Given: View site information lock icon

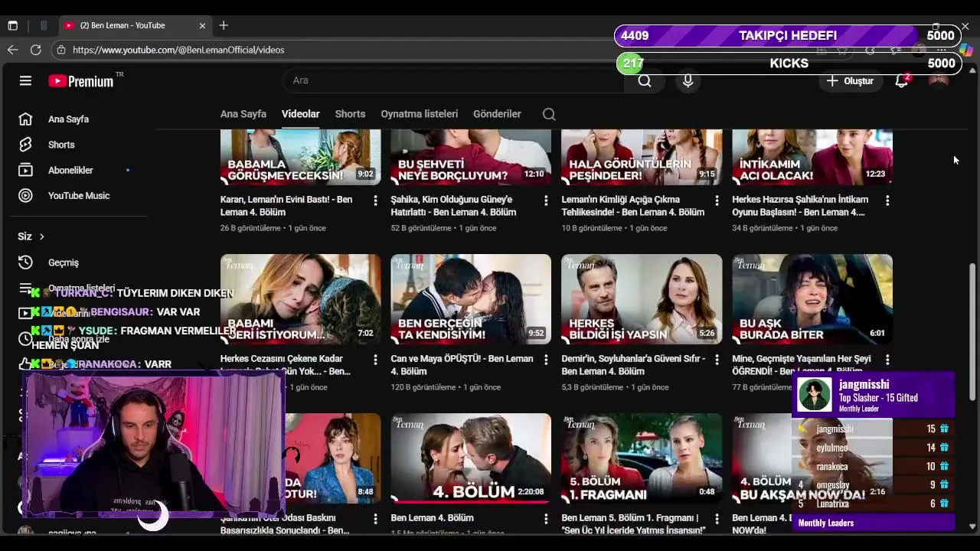Looking at the screenshot, I should 61,50.
